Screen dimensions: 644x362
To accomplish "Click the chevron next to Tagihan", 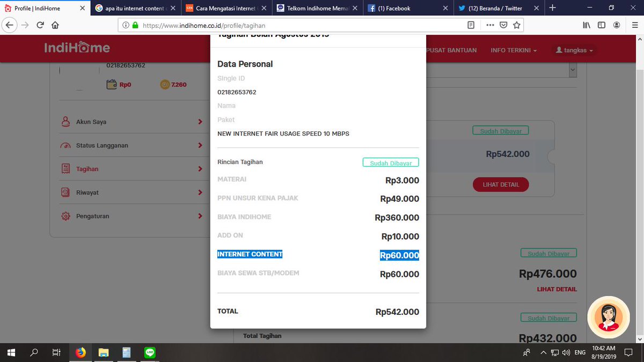I will (200, 169).
